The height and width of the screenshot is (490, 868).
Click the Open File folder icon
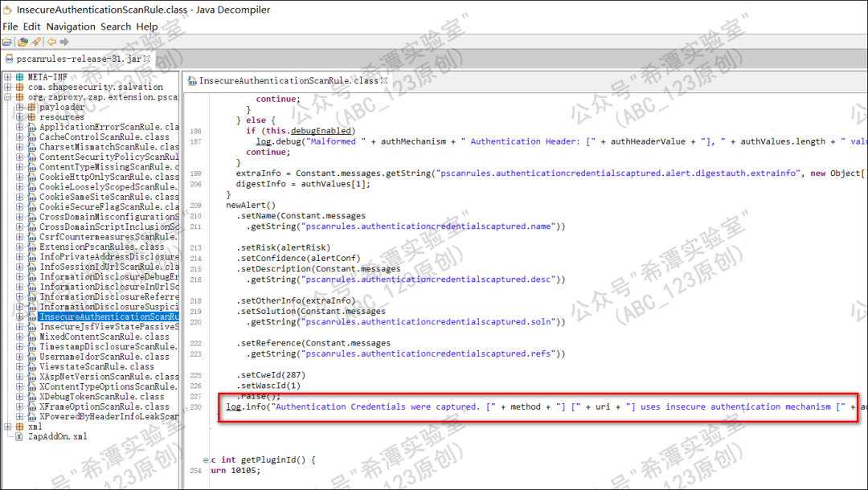pyautogui.click(x=7, y=42)
